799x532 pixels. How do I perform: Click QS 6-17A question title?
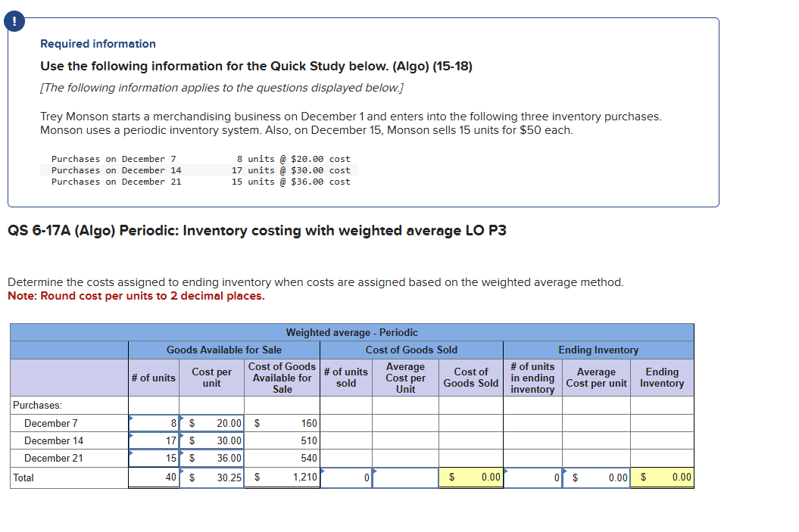[257, 231]
